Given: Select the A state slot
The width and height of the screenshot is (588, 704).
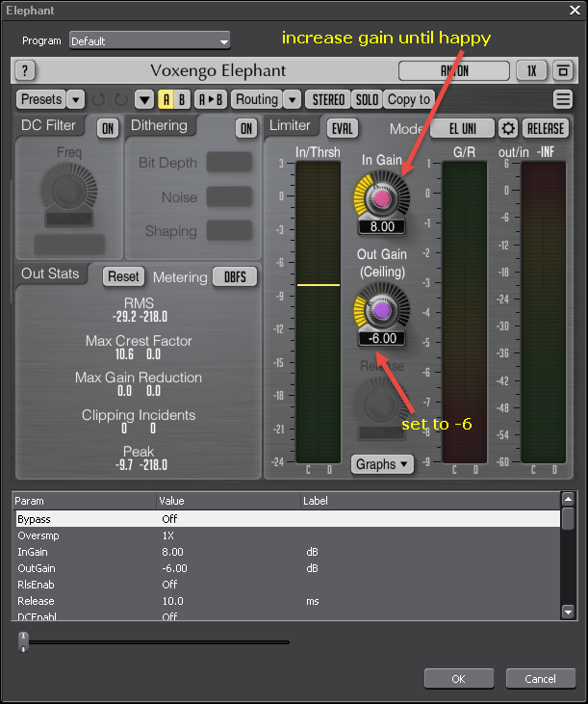Looking at the screenshot, I should (x=166, y=99).
